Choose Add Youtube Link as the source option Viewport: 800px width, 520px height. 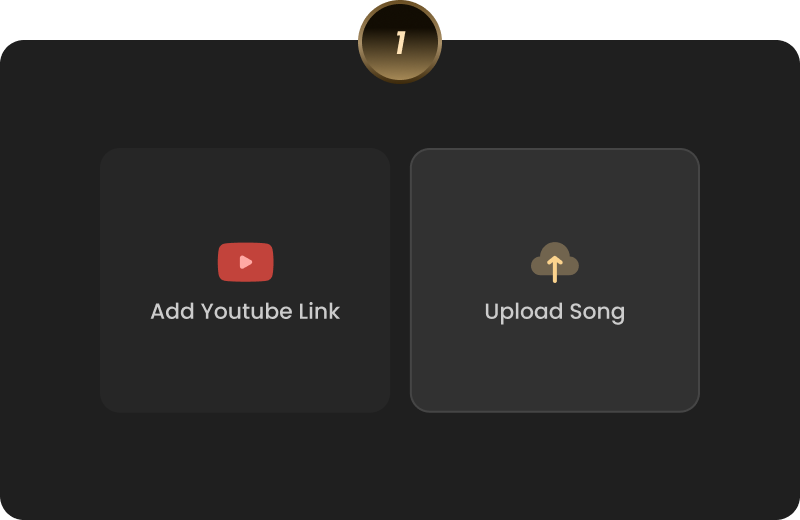245,280
